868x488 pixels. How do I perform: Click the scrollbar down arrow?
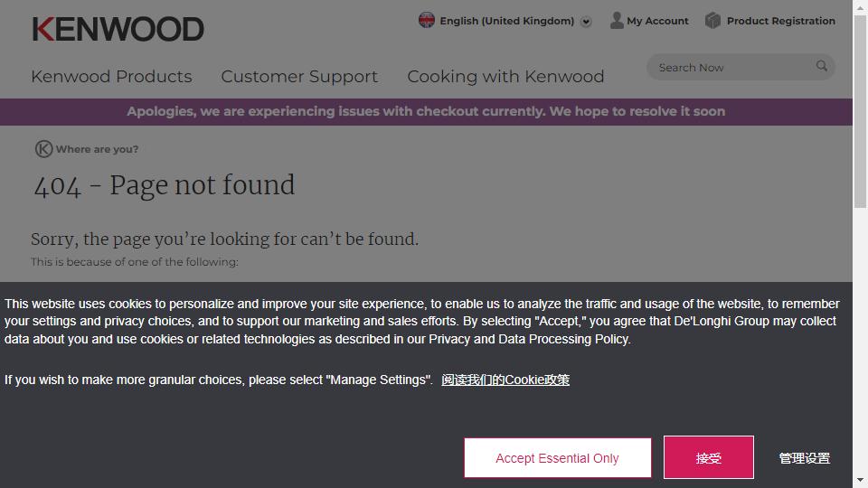pos(860,480)
